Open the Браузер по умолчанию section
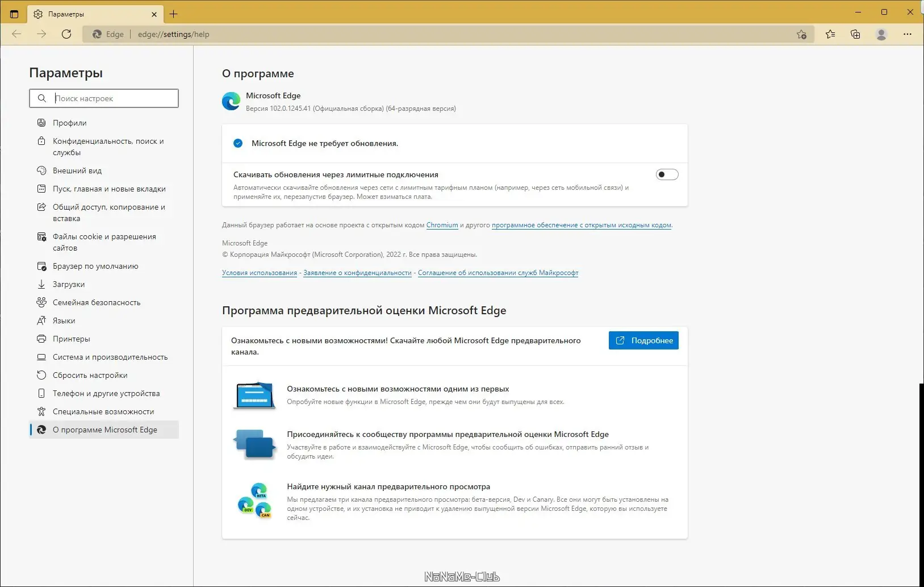The height and width of the screenshot is (587, 924). (x=104, y=266)
